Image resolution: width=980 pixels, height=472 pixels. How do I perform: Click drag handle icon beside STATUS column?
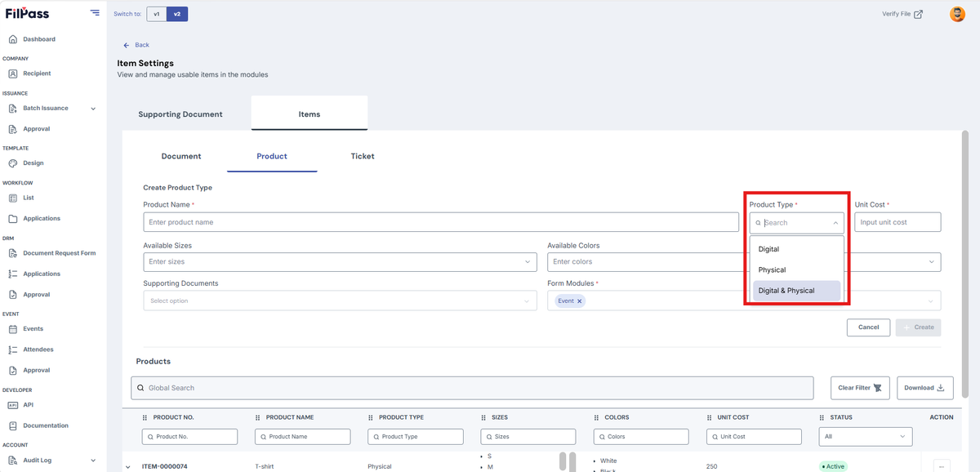coord(822,417)
